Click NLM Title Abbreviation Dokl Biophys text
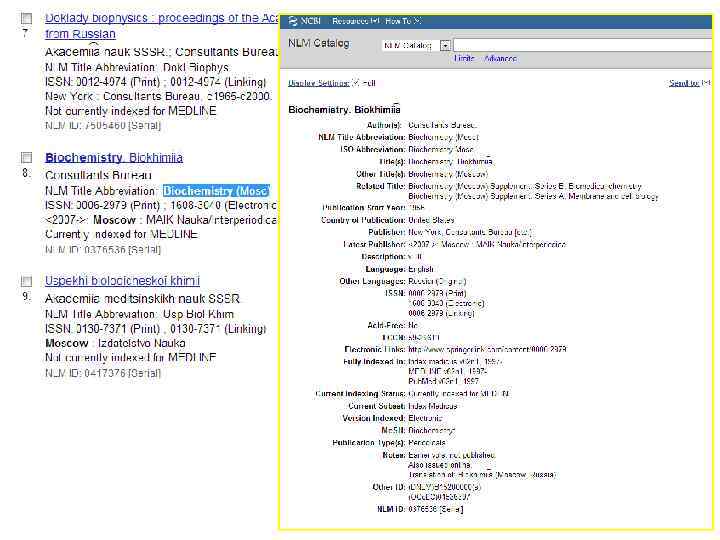720x540 pixels. point(137,68)
